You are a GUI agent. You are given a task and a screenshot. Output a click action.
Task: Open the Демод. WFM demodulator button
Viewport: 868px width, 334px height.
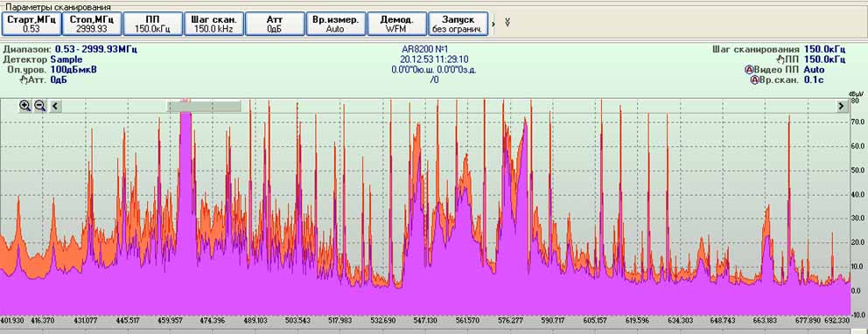tap(396, 24)
